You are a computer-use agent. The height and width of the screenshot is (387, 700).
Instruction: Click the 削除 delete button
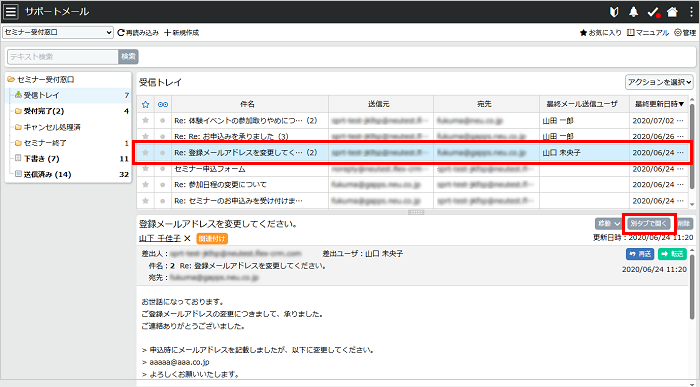click(x=684, y=224)
